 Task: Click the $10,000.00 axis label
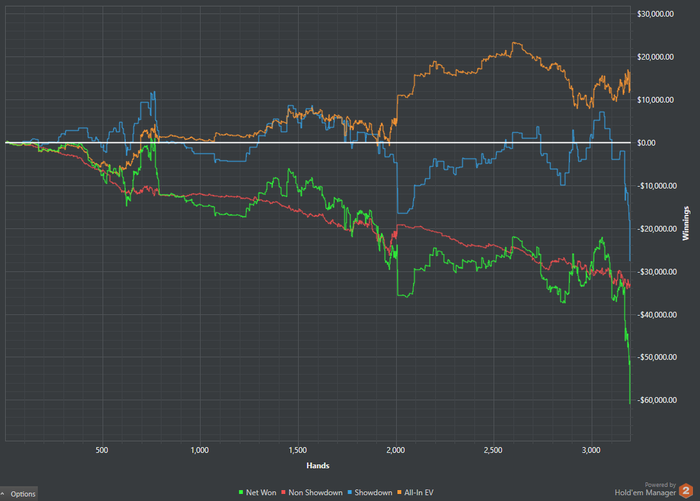pyautogui.click(x=655, y=100)
